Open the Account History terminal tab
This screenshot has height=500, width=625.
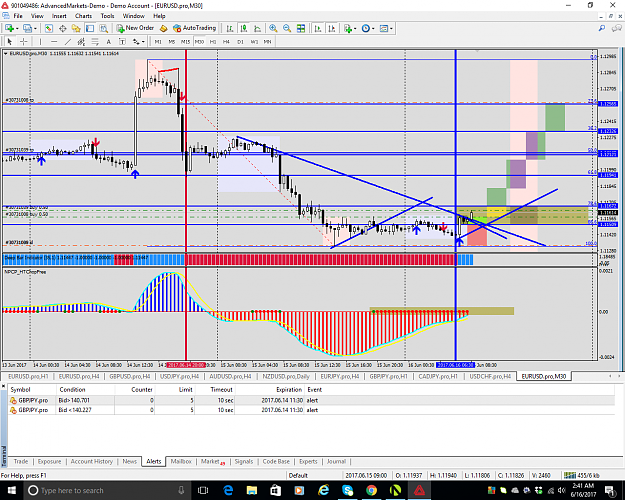pyautogui.click(x=92, y=461)
